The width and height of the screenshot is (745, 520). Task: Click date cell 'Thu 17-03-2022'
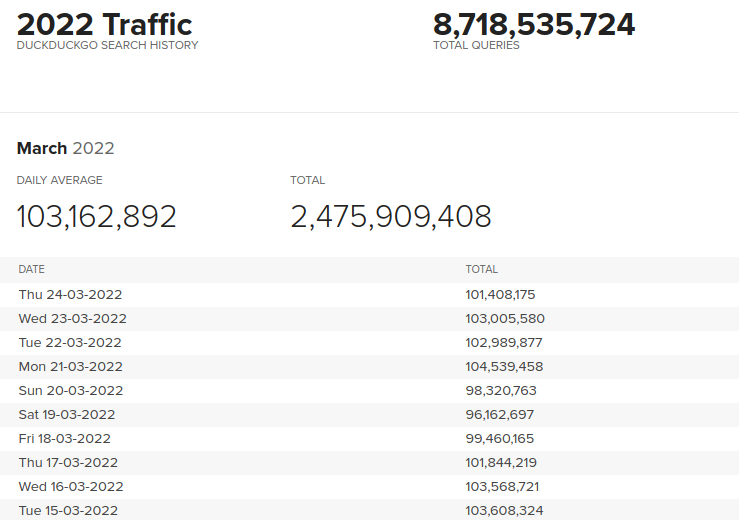click(x=68, y=462)
